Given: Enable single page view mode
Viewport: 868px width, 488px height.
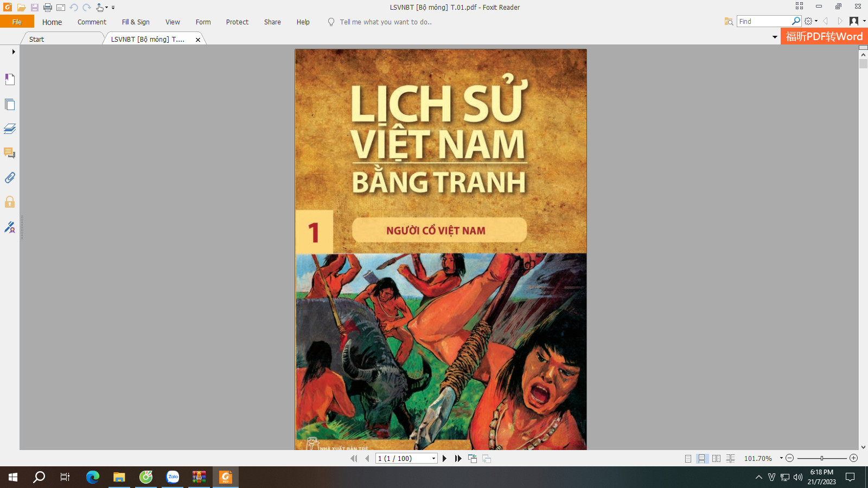Looking at the screenshot, I should [688, 459].
